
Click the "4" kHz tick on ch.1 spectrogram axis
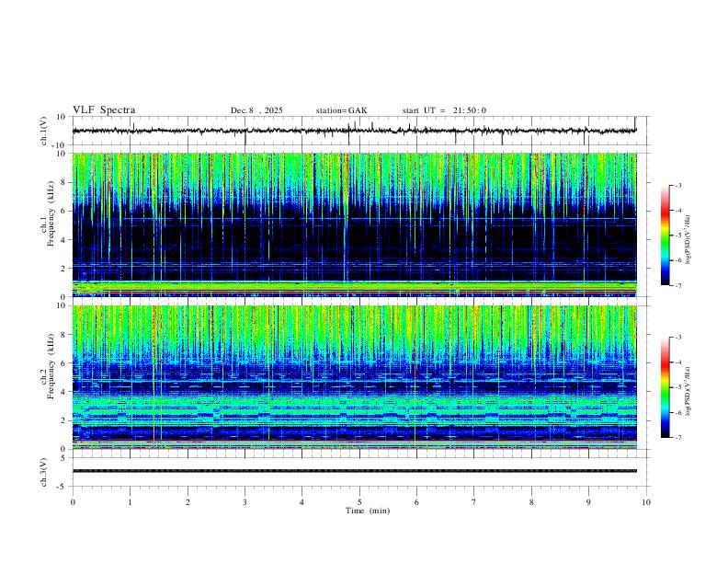[63, 240]
